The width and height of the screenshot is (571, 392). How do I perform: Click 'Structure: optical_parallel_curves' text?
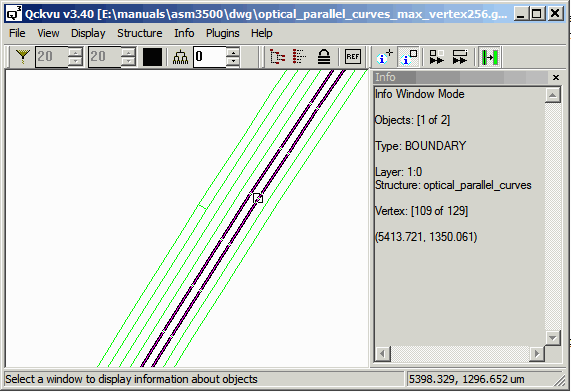point(453,185)
